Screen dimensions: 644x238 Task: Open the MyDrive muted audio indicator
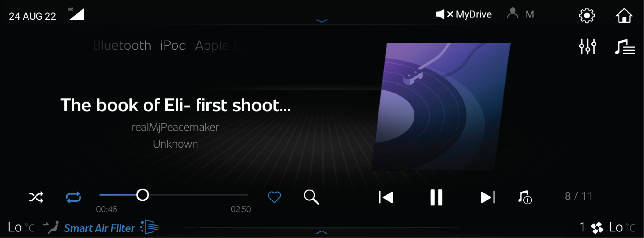(x=464, y=14)
